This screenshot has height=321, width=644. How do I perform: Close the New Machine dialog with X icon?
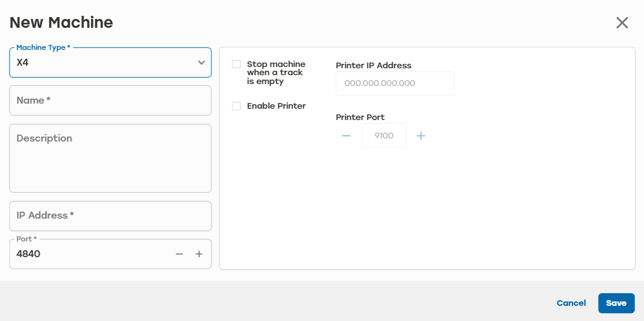point(622,23)
